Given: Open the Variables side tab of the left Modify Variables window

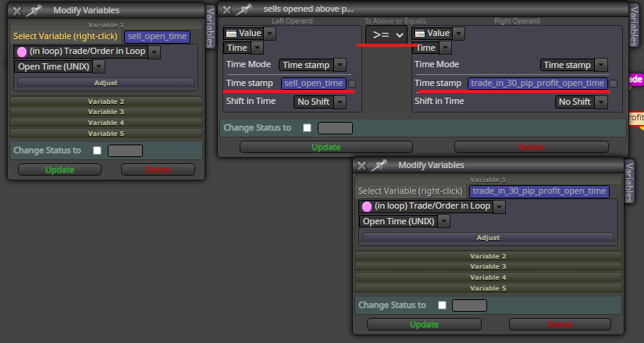Looking at the screenshot, I should [x=210, y=27].
